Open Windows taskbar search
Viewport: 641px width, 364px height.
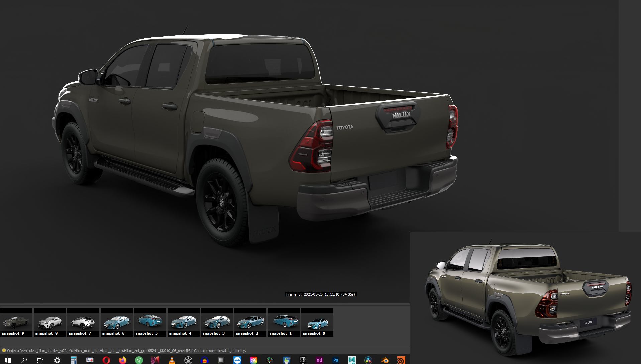click(x=24, y=360)
